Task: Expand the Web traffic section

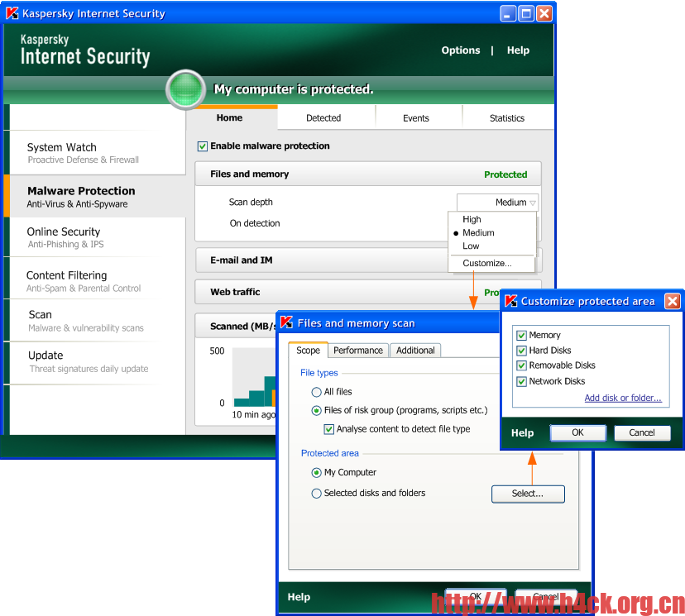Action: [347, 292]
